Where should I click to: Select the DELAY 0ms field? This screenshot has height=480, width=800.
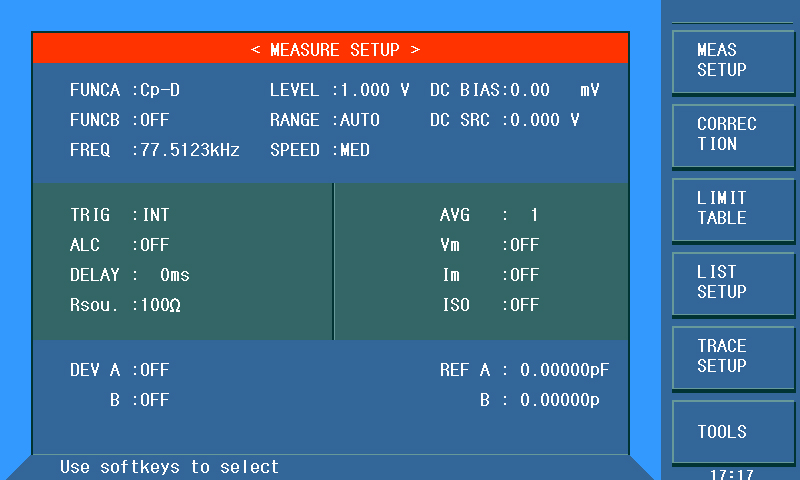coord(174,275)
